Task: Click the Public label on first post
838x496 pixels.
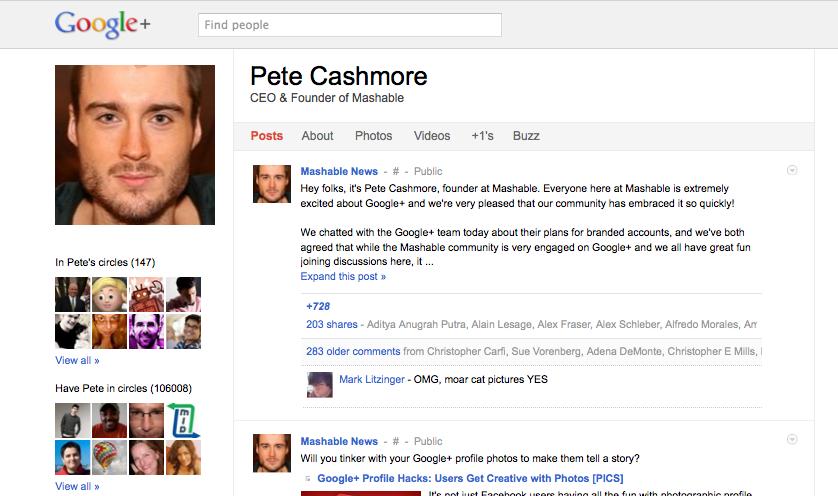Action: point(428,172)
